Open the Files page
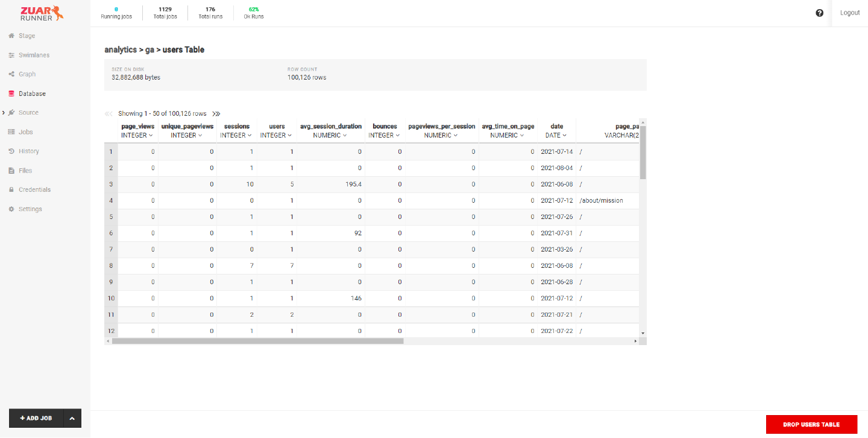The image size is (868, 438). (25, 171)
